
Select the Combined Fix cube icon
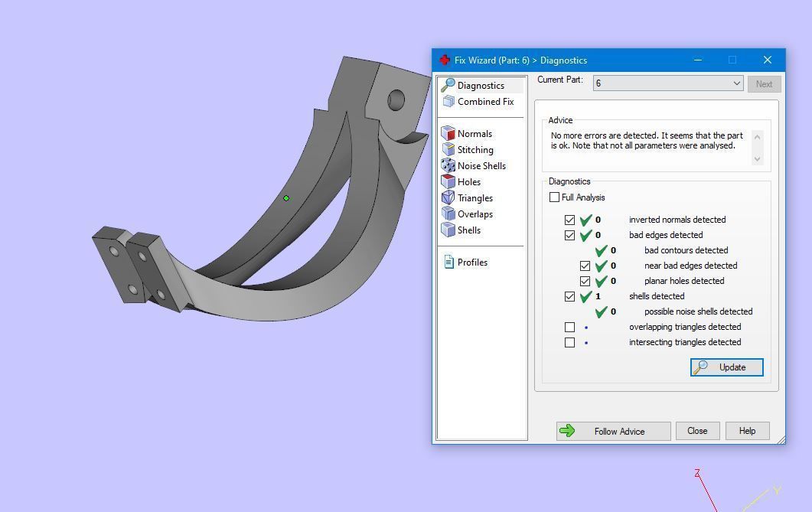click(x=448, y=102)
